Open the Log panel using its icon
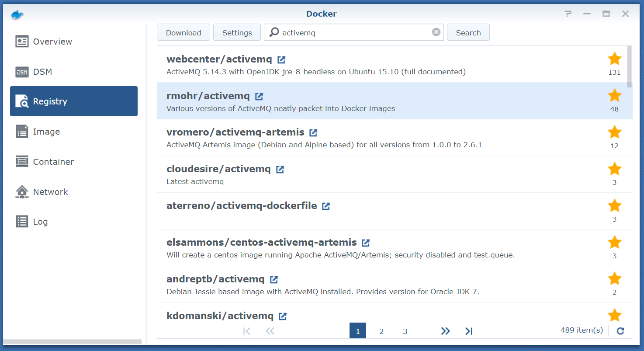Screen dimensions: 644x351 [22, 221]
